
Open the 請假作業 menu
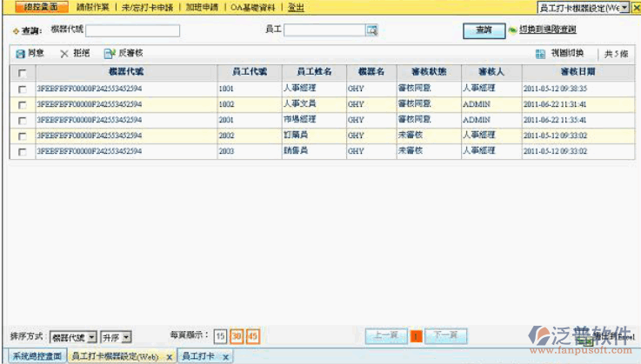(93, 7)
